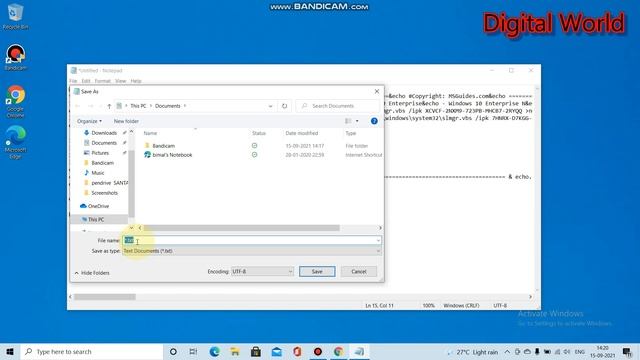Open Task View on taskbar
The height and width of the screenshot is (360, 640).
(x=193, y=351)
